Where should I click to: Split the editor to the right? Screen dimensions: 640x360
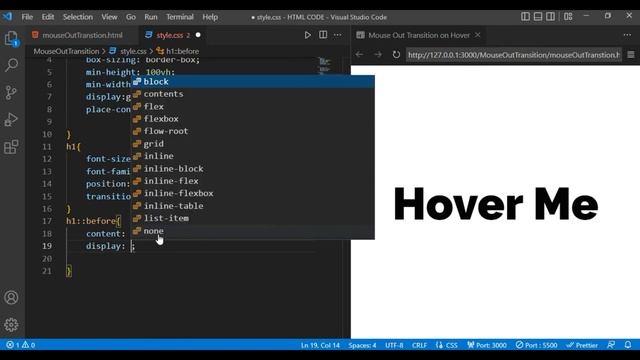click(323, 35)
